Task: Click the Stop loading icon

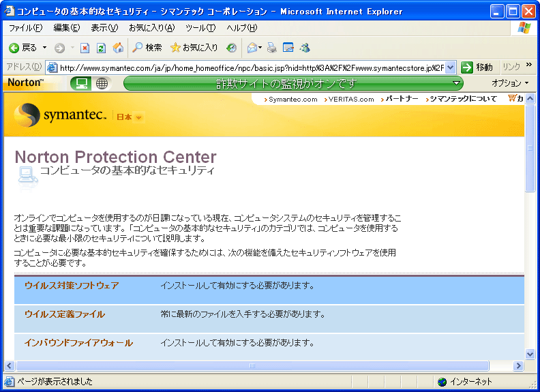Action: point(85,48)
